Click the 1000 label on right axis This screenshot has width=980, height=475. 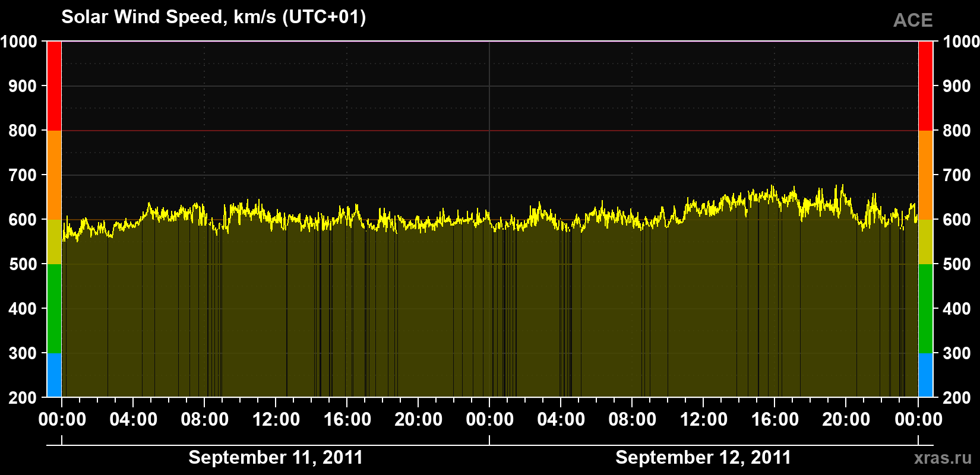point(961,42)
